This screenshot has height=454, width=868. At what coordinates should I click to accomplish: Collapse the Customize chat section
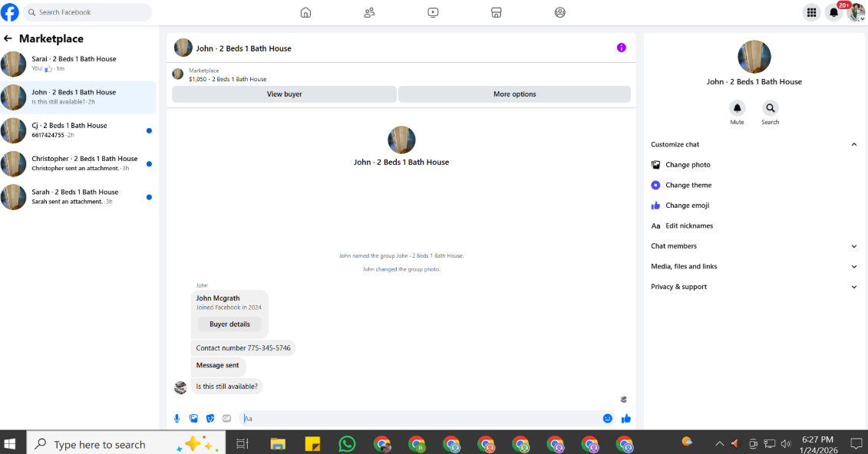click(754, 144)
